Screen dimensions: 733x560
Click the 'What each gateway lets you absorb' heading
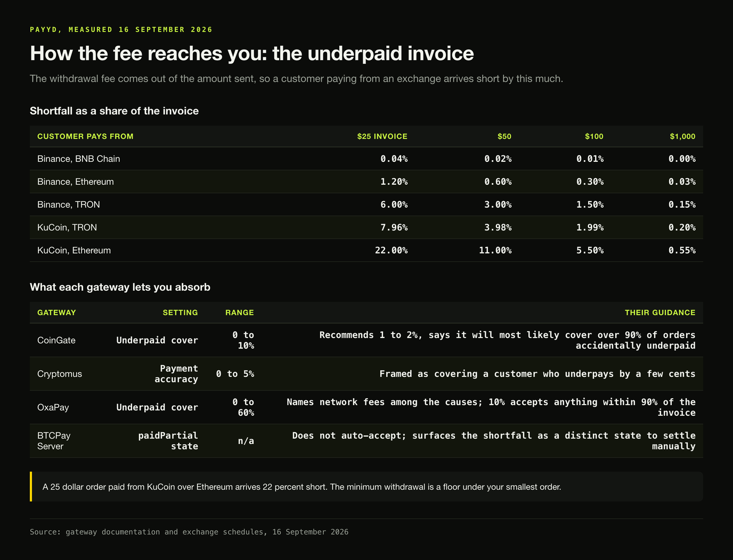click(x=120, y=287)
